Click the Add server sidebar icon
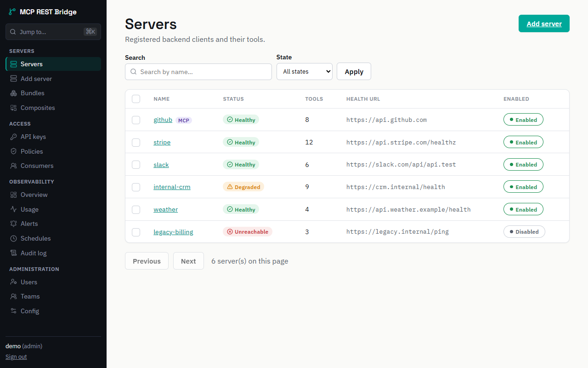Image resolution: width=588 pixels, height=368 pixels. pos(13,79)
